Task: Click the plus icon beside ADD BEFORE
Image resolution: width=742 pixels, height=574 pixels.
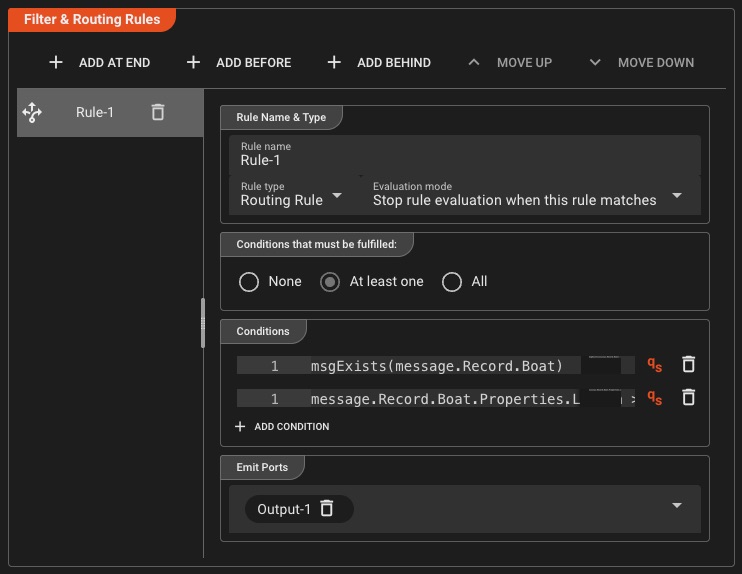Action: [x=193, y=62]
